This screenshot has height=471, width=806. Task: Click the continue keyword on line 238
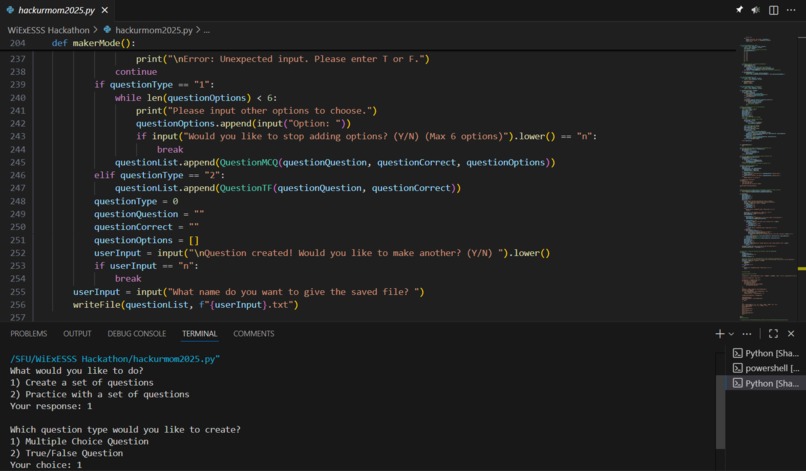coord(136,71)
